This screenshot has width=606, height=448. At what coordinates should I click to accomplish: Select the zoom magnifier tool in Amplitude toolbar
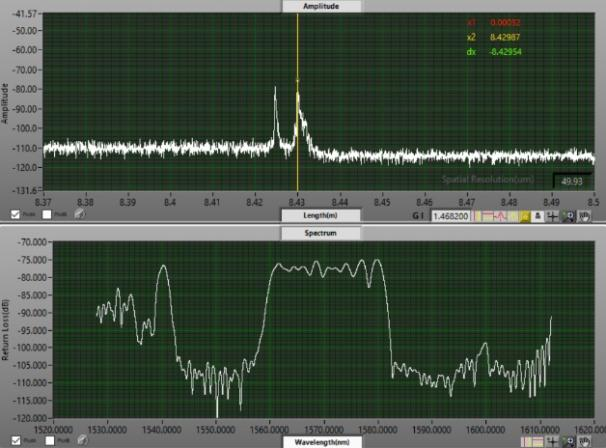tap(568, 215)
